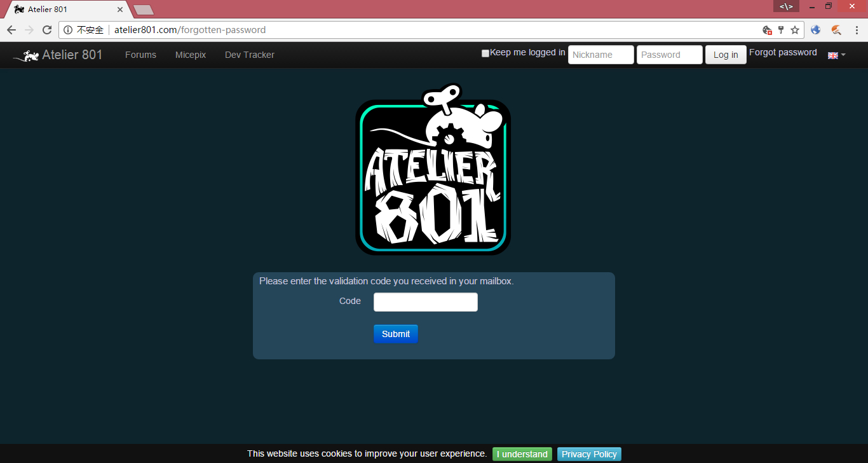Image resolution: width=868 pixels, height=463 pixels.
Task: Click the validation code instruction text
Action: (x=386, y=281)
